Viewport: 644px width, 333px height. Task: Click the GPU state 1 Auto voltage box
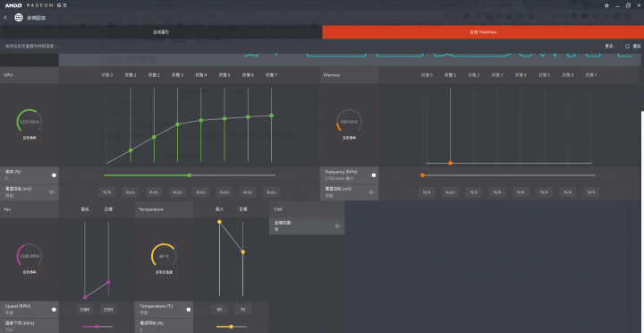(131, 192)
